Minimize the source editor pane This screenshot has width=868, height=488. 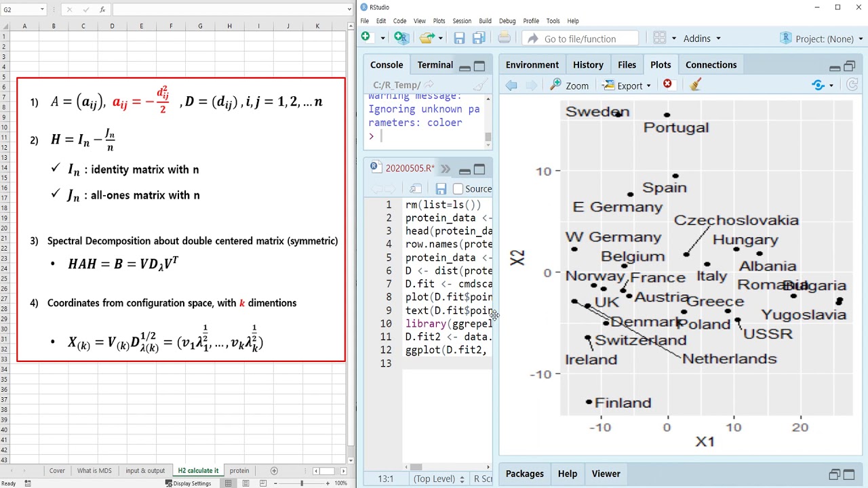pos(465,171)
